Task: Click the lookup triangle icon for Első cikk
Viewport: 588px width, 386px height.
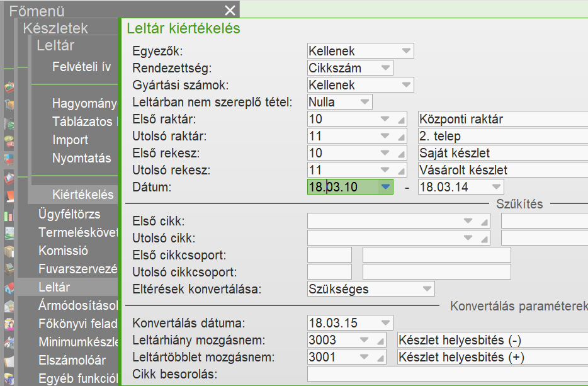Action: click(x=483, y=221)
